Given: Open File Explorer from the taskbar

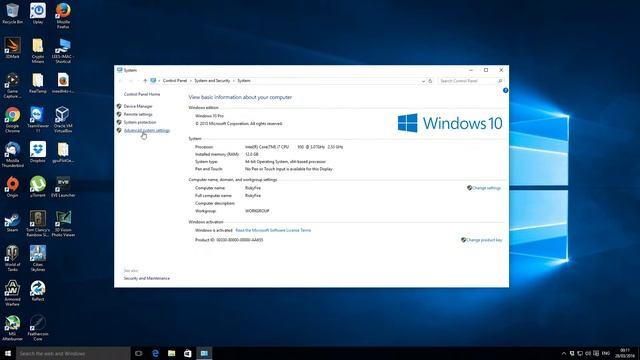Looking at the screenshot, I should (171, 353).
